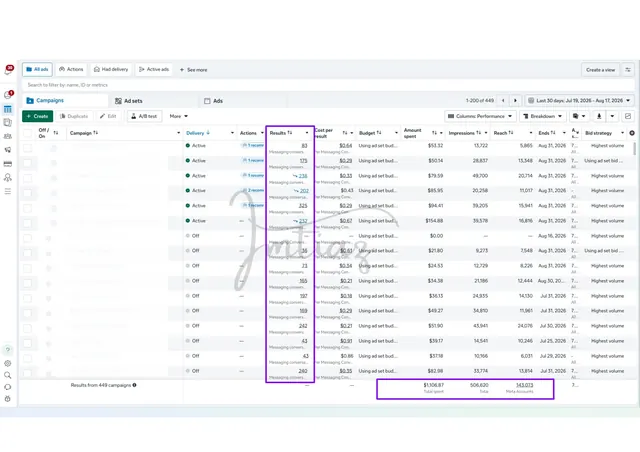
Task: Click the Create a view button
Action: click(600, 70)
